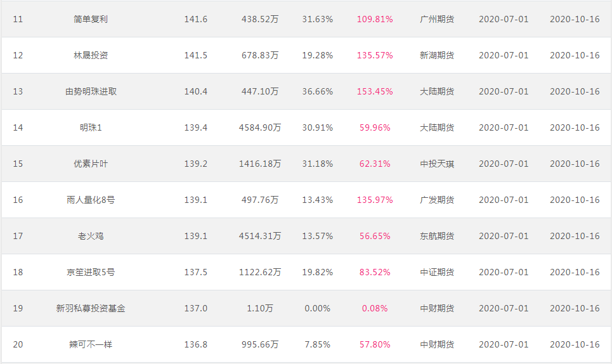The width and height of the screenshot is (612, 364).
Task: Click the 中证期货 company cell
Action: click(437, 272)
